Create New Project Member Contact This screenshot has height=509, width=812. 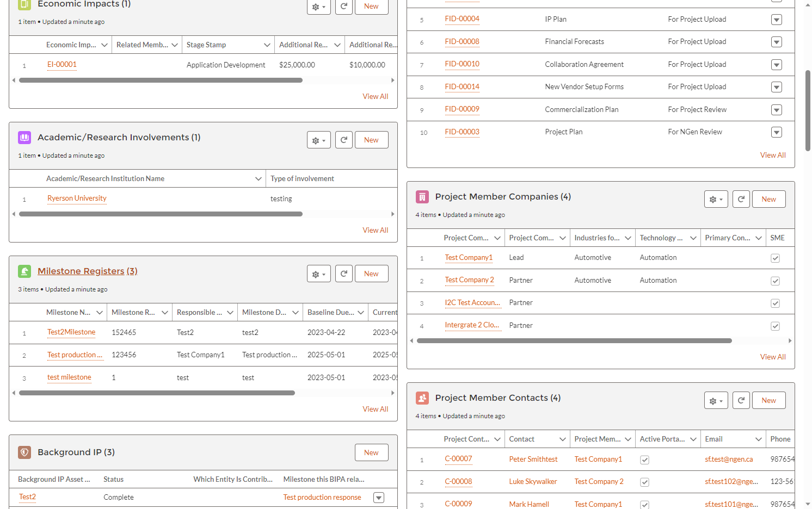click(x=768, y=400)
